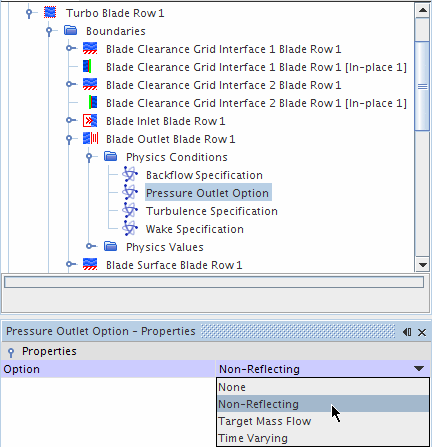Minimize the Properties panel using its speaker-shaped icon
This screenshot has width=432, height=447.
(407, 332)
